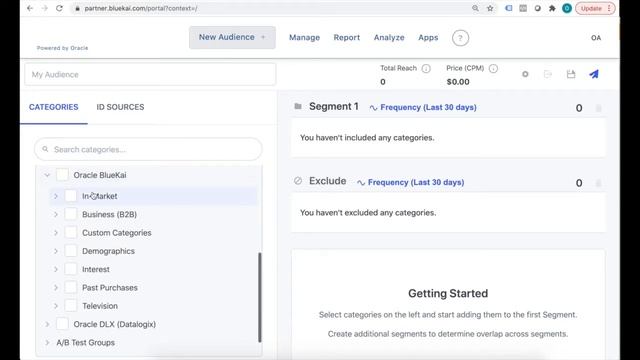Screen dimensions: 640x360
Task: Click the browser address bar URL
Action: coord(141,8)
